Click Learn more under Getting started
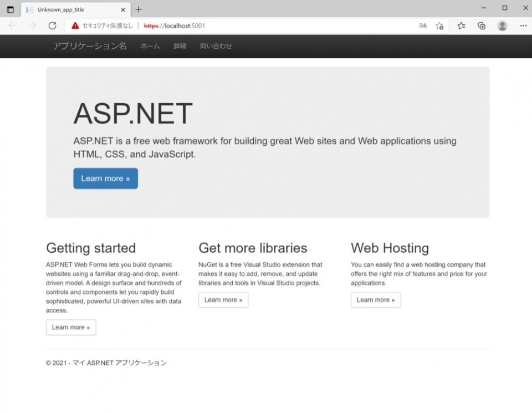 tap(71, 327)
